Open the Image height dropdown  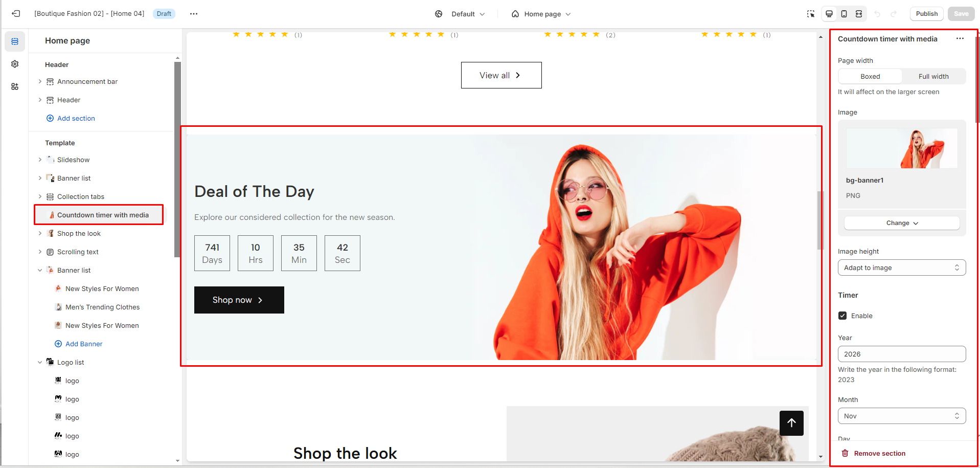point(902,268)
